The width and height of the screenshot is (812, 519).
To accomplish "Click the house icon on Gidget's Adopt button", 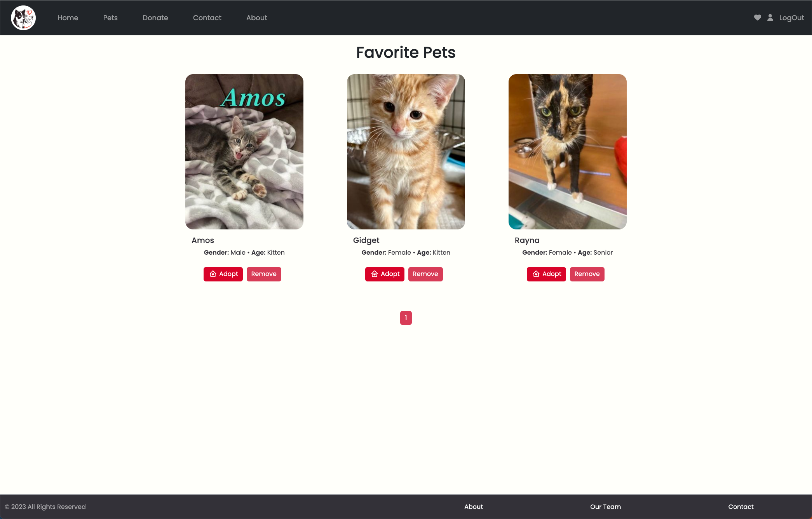I will click(x=375, y=274).
